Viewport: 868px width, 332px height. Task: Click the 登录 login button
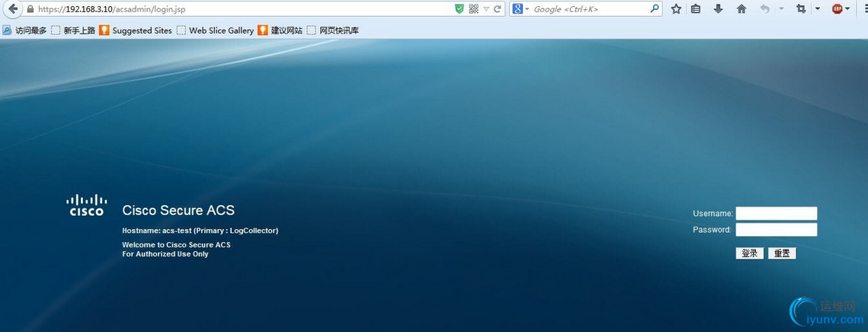(x=750, y=253)
